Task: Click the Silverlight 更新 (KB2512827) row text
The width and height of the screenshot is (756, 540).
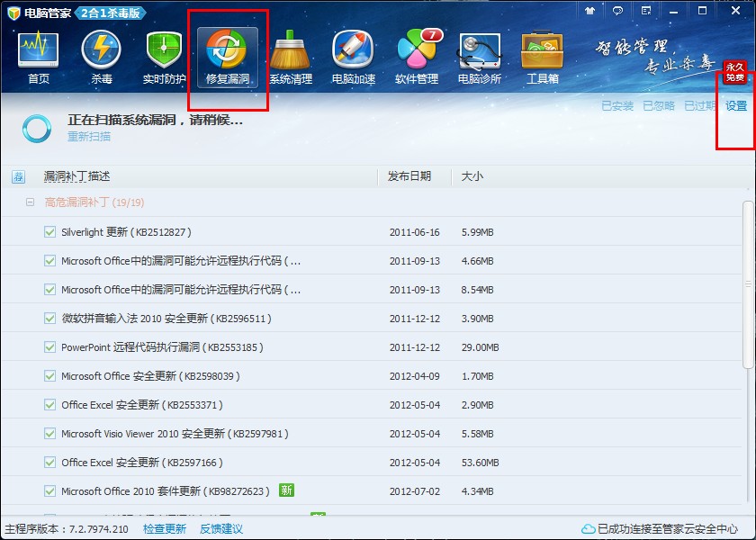Action: [x=126, y=232]
